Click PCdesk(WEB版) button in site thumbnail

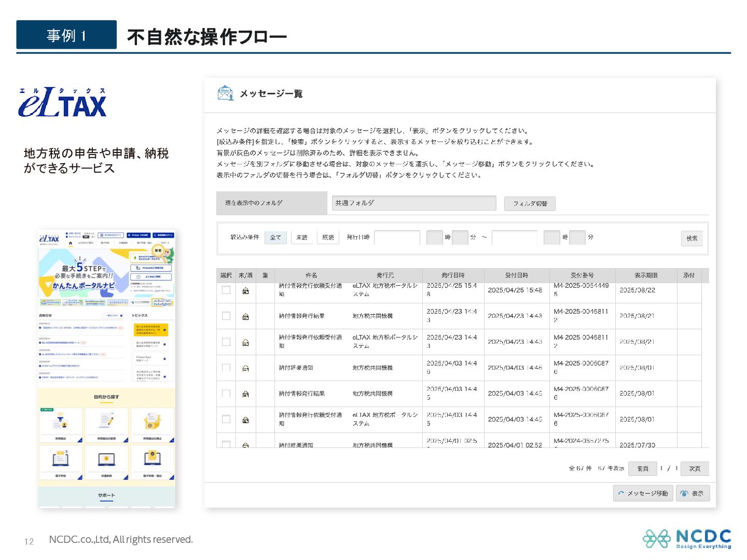(139, 235)
